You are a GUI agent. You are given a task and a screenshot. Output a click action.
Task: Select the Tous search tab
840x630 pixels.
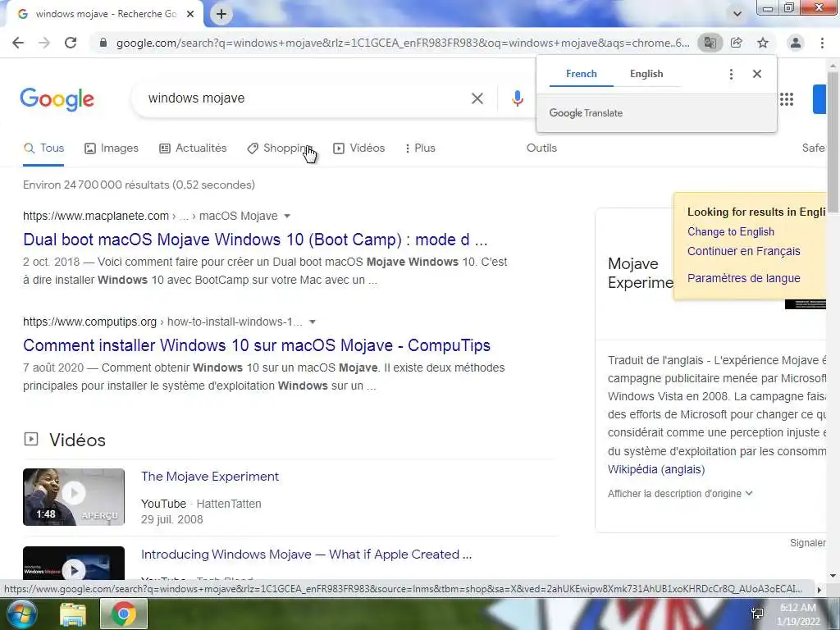44,148
